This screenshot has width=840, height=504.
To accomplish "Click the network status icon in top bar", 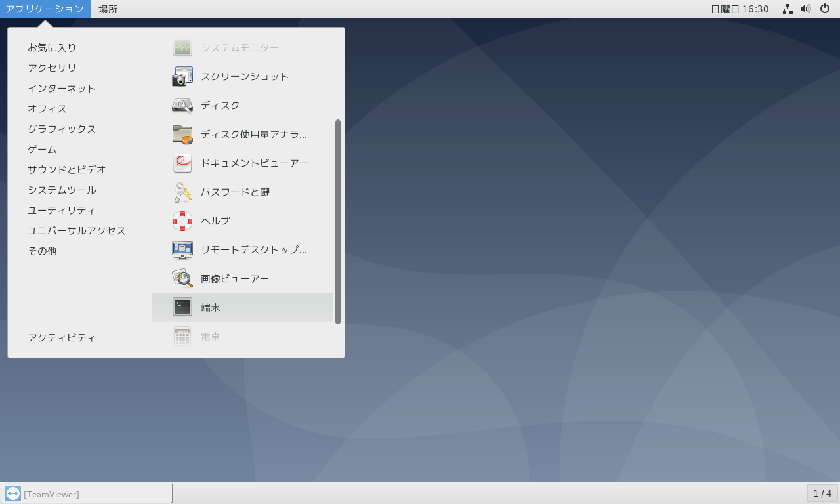I will coord(787,9).
